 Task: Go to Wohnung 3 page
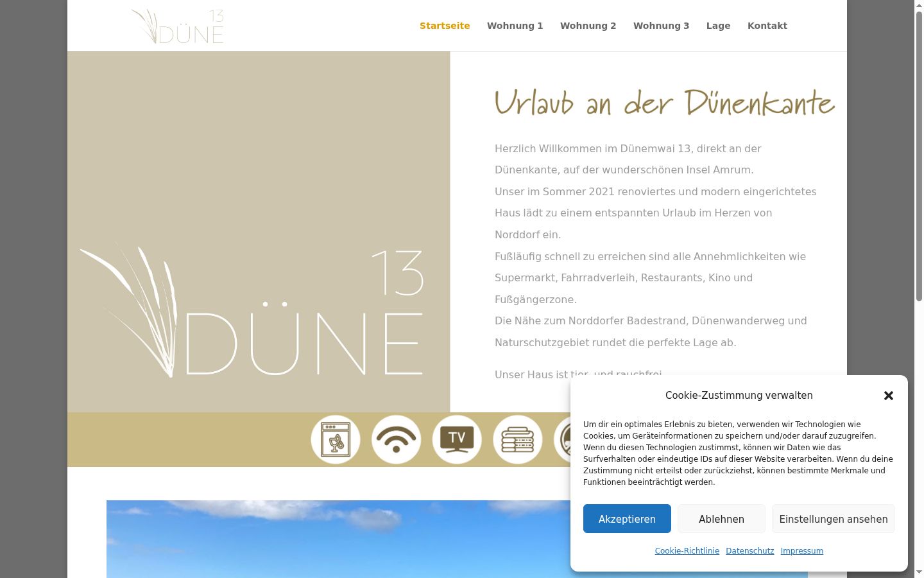pyautogui.click(x=661, y=26)
